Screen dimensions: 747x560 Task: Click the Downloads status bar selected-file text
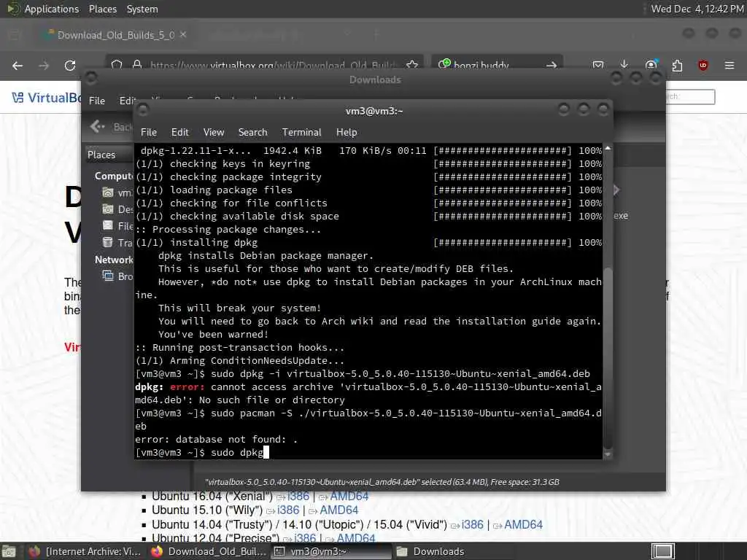[x=382, y=482]
